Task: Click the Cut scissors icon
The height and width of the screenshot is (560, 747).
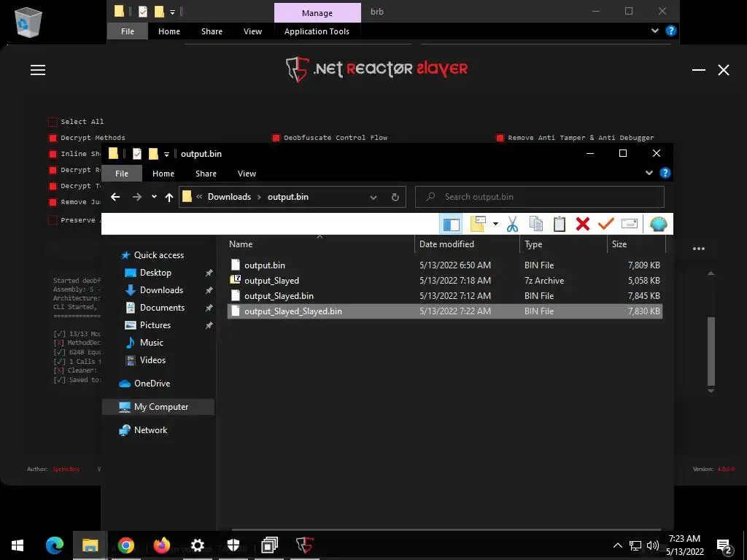Action: (513, 224)
